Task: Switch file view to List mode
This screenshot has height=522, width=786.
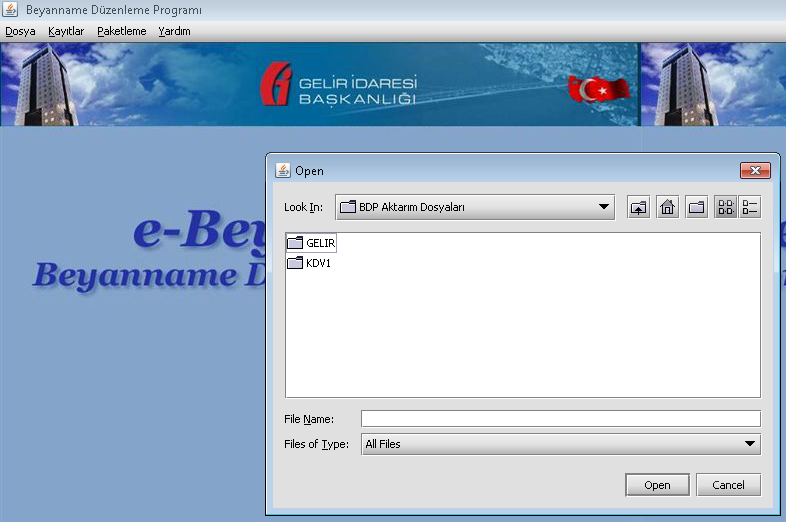Action: point(725,207)
